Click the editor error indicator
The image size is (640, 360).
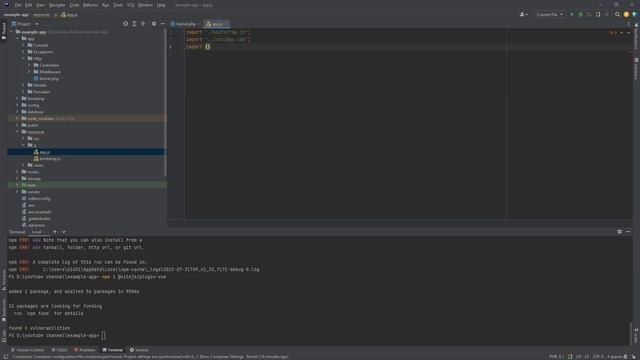tap(613, 33)
